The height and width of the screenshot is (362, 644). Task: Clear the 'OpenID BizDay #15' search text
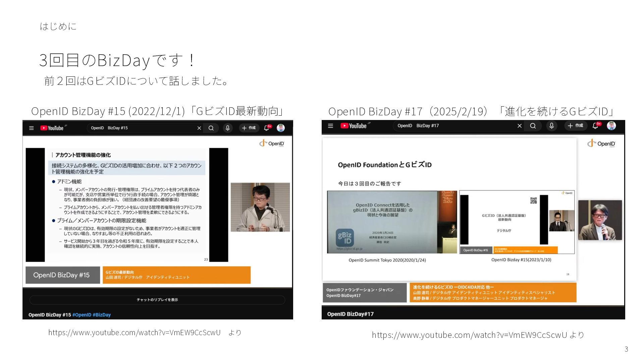199,128
